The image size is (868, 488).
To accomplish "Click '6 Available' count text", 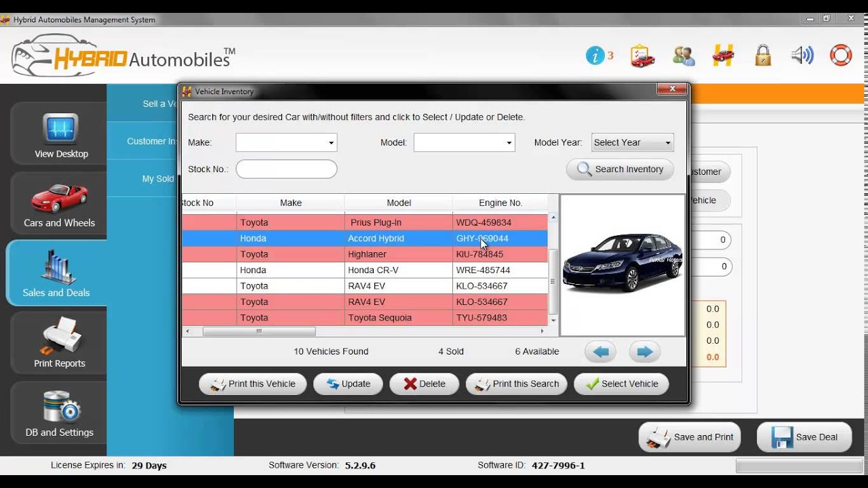I will [x=537, y=351].
